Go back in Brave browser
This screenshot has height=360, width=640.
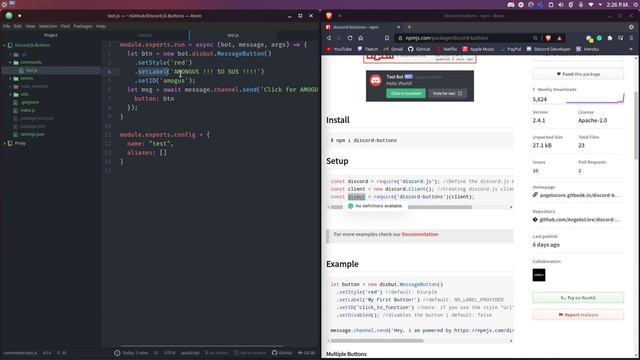pyautogui.click(x=329, y=38)
